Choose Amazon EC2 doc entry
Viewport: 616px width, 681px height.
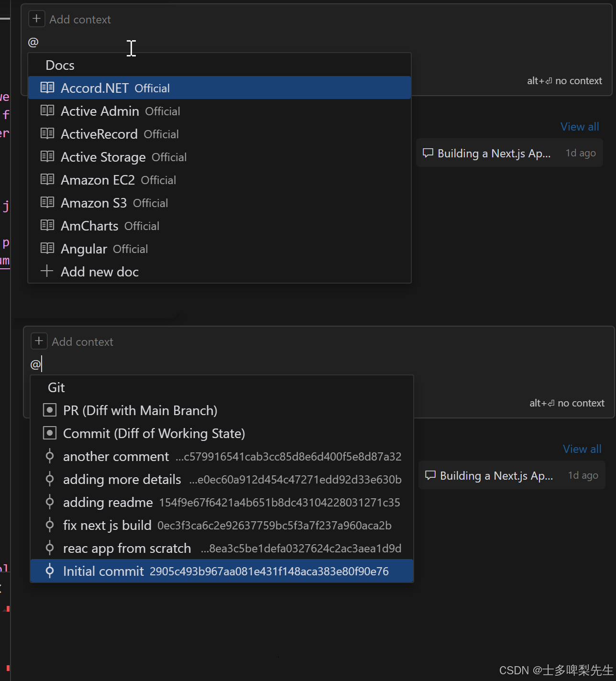(x=220, y=180)
